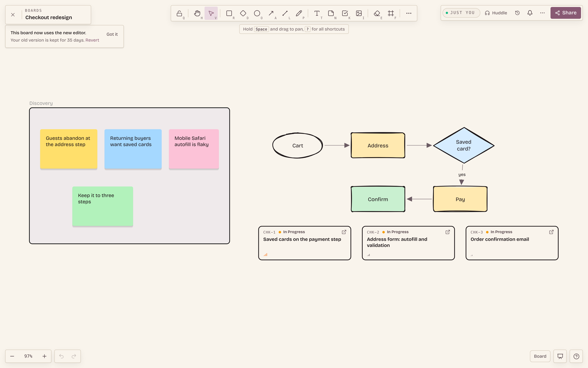Screen dimensions: 588x368
Task: Open the 97% zoom level menu
Action: coord(28,356)
